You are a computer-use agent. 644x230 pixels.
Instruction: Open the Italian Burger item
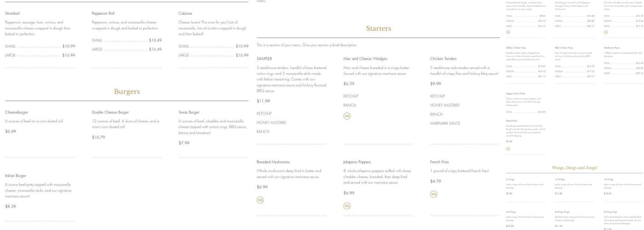coord(16,176)
